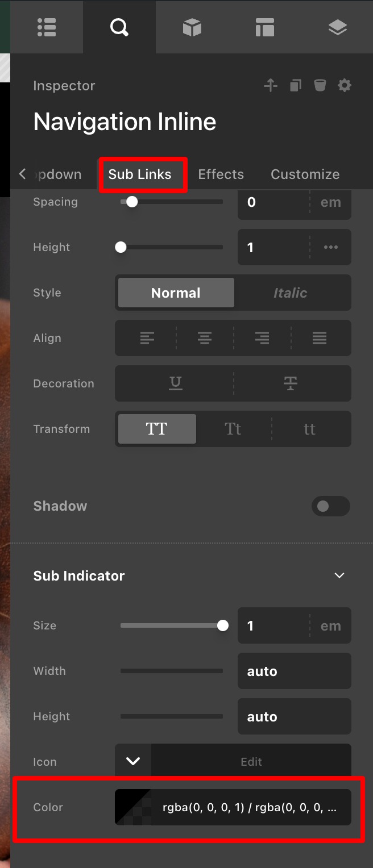This screenshot has width=373, height=868.
Task: Open the Icon chevron dropdown
Action: point(133,761)
